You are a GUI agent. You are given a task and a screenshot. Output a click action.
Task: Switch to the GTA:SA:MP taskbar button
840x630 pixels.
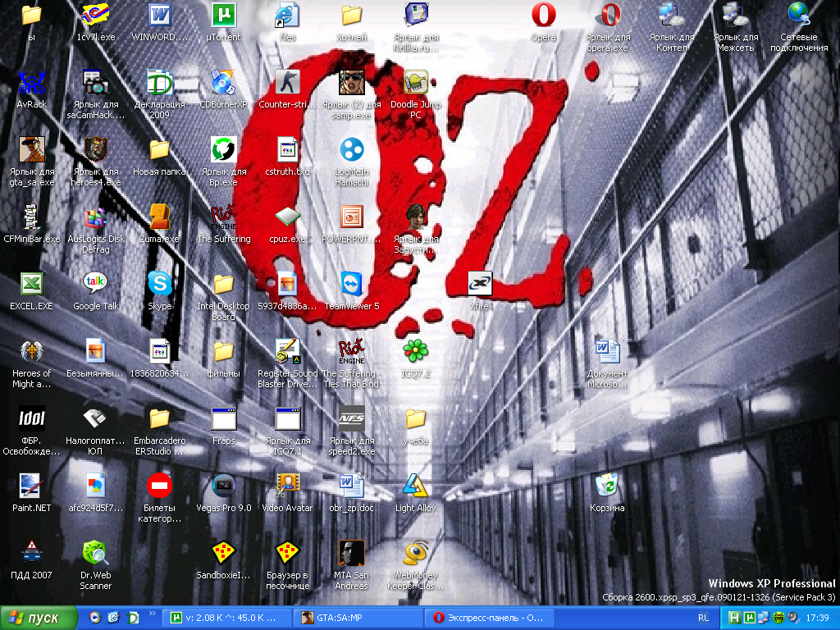pos(358,618)
